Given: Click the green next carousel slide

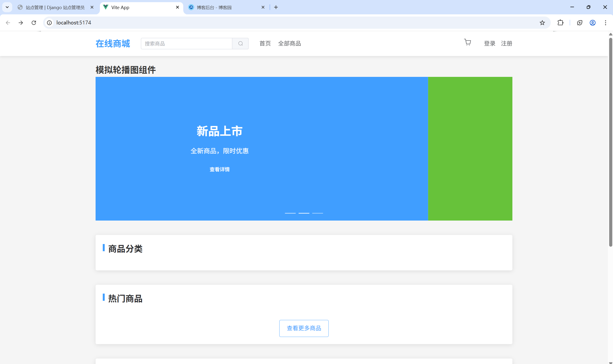Looking at the screenshot, I should (x=470, y=149).
